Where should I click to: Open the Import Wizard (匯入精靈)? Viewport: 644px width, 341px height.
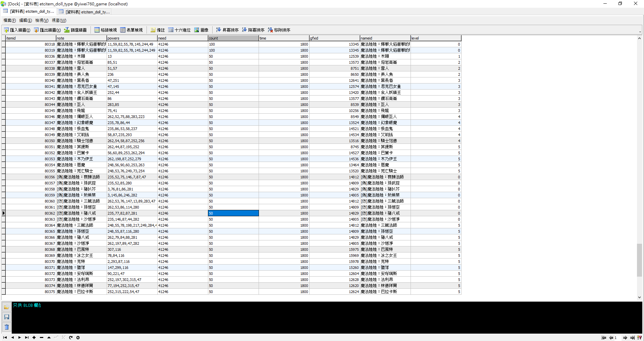coord(17,30)
